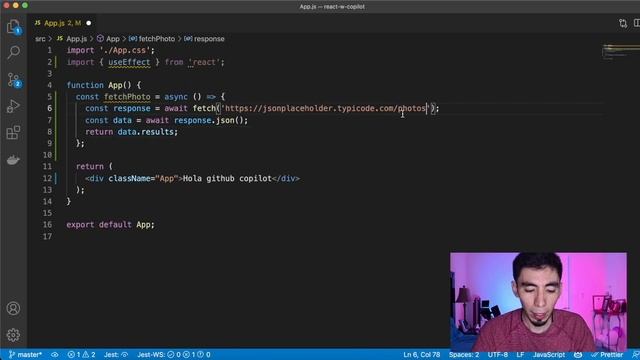Click className="App" attribute on line 12
Image resolution: width=640 pixels, height=360 pixels.
pyautogui.click(x=143, y=178)
